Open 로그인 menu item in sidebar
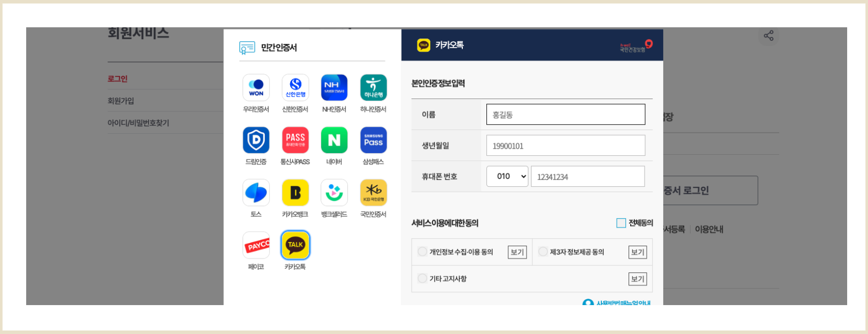Image resolution: width=868 pixels, height=334 pixels. coord(118,79)
